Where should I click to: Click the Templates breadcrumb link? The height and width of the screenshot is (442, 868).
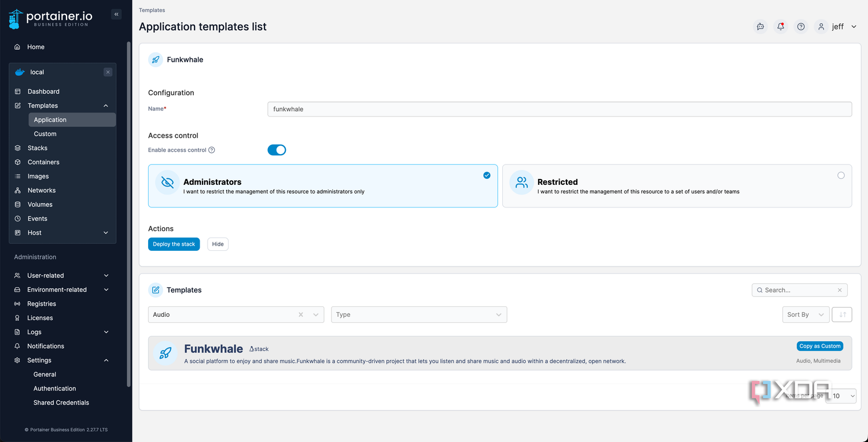click(152, 10)
